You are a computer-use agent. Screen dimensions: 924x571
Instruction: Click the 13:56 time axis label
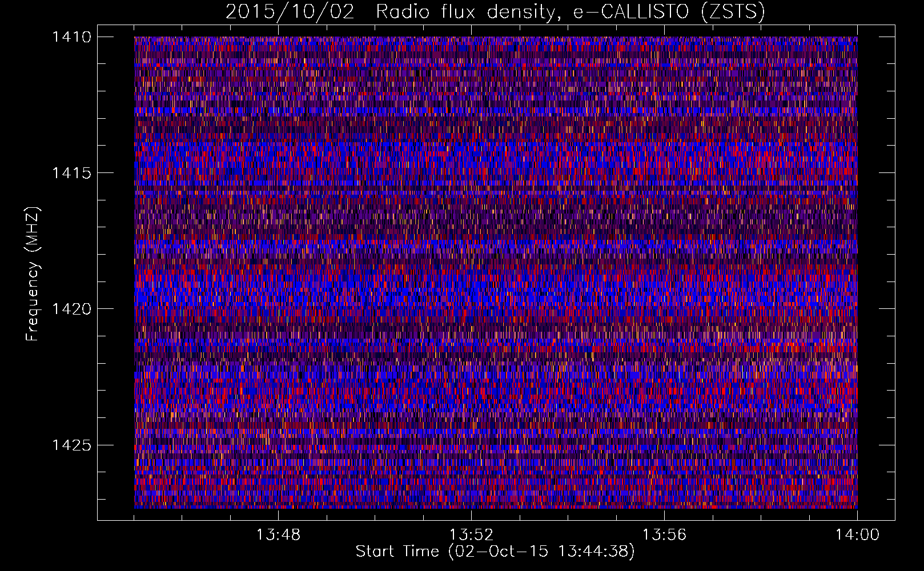point(664,535)
